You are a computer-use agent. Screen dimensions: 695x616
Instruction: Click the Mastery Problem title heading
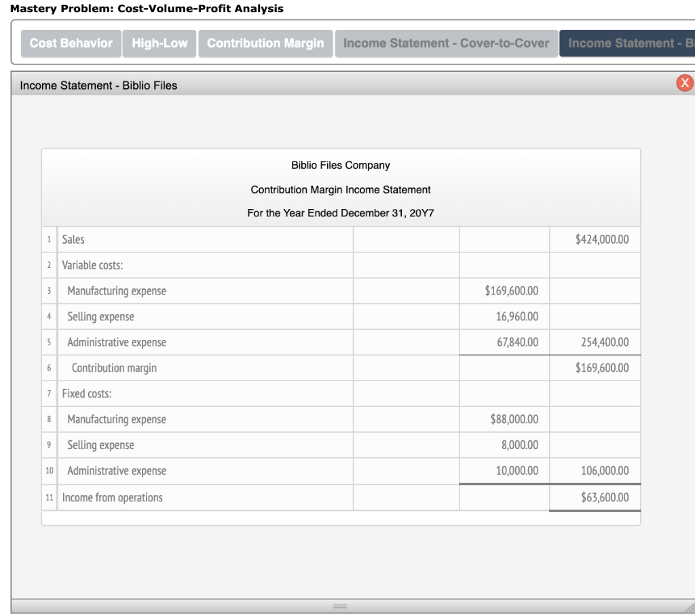point(149,9)
